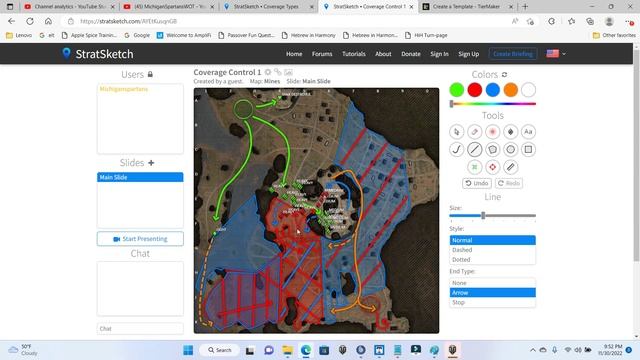Click the rainbow hue slider
The height and width of the screenshot is (360, 640).
(x=493, y=104)
